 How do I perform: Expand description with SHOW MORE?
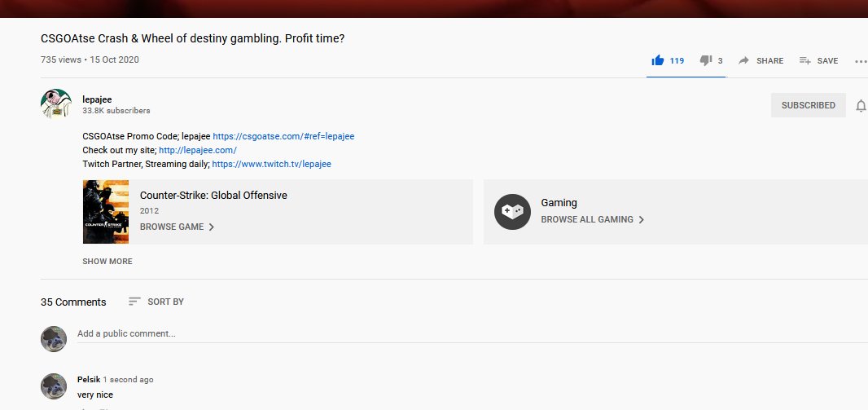pos(107,262)
